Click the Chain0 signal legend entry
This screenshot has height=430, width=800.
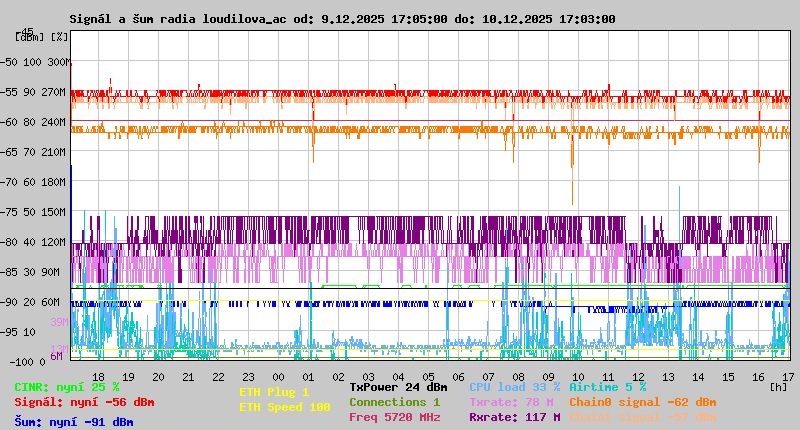tap(642, 402)
